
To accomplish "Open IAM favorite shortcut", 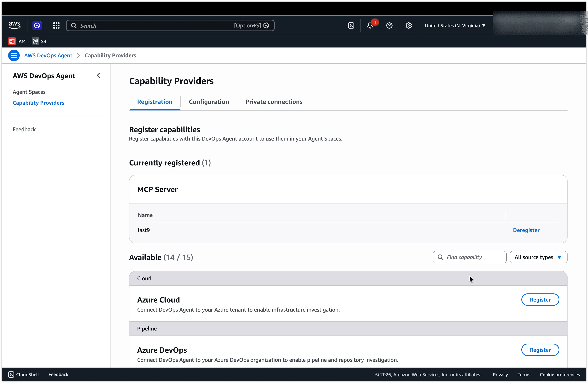I will (x=17, y=41).
